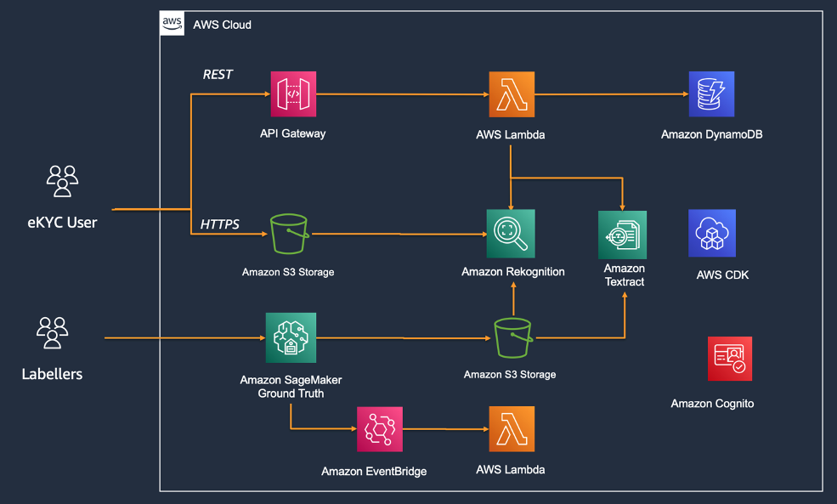Select the REST label

tap(218, 74)
